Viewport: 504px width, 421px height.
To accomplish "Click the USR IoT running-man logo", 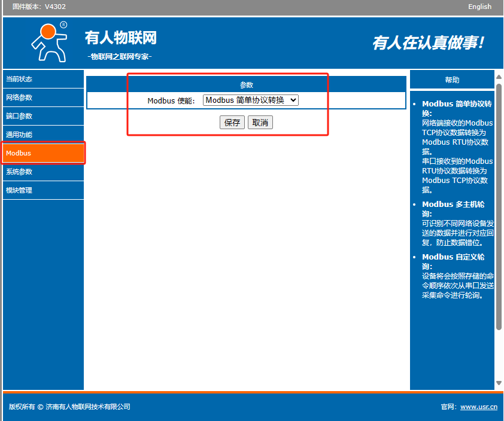I will [x=49, y=42].
